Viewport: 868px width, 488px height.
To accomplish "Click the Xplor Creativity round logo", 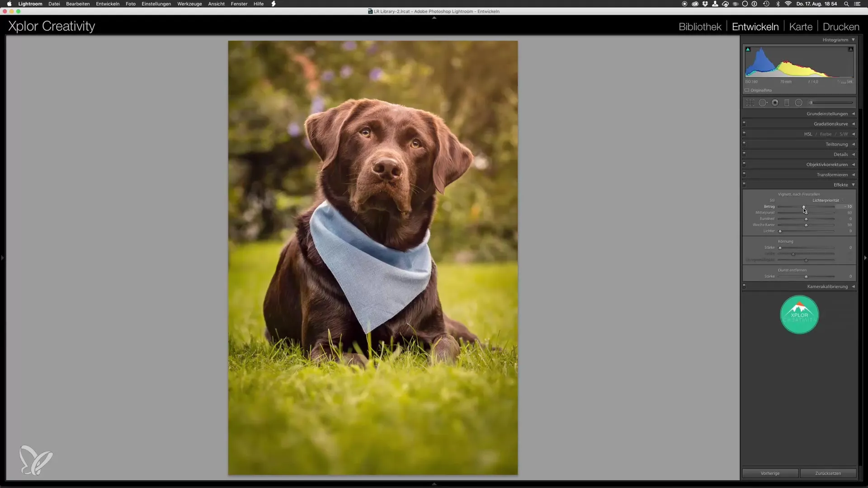I will (799, 315).
